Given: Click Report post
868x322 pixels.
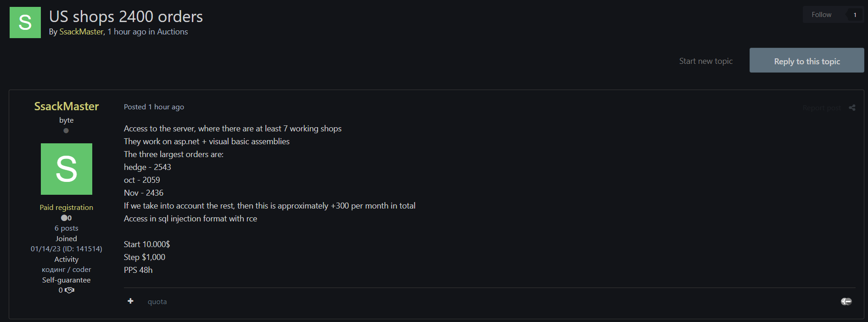Looking at the screenshot, I should 822,108.
